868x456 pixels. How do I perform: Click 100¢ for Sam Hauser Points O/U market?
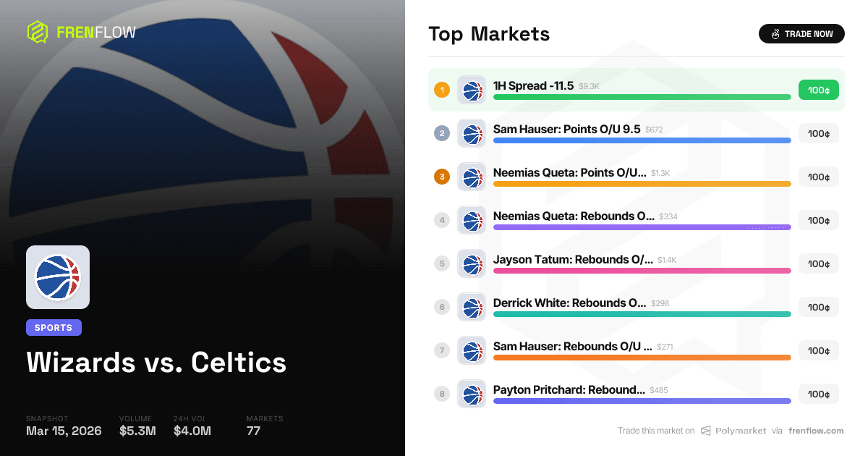point(818,133)
